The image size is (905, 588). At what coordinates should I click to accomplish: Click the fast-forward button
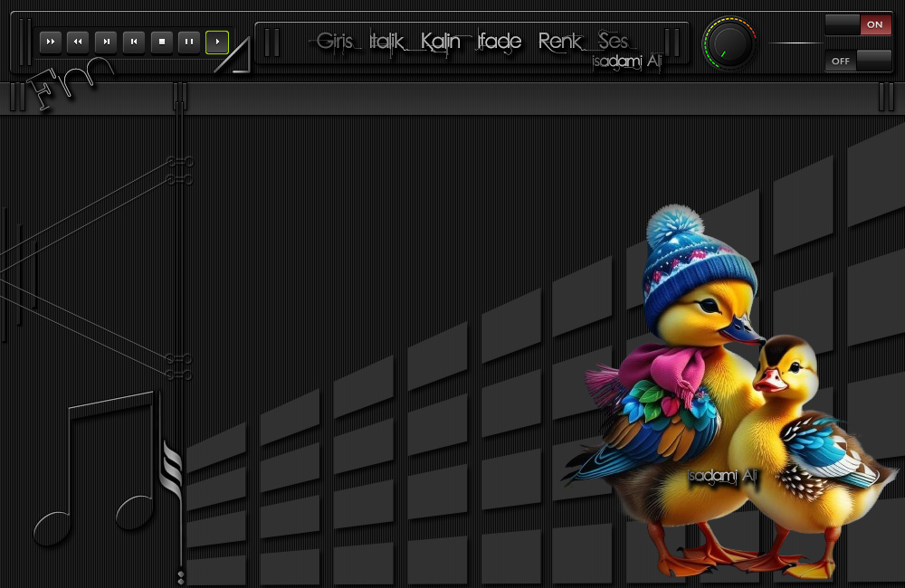[x=51, y=43]
